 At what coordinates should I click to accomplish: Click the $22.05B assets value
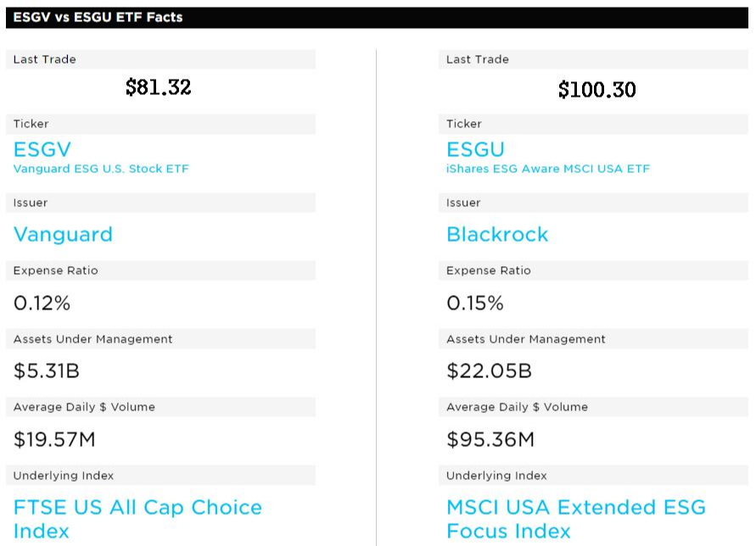click(489, 370)
